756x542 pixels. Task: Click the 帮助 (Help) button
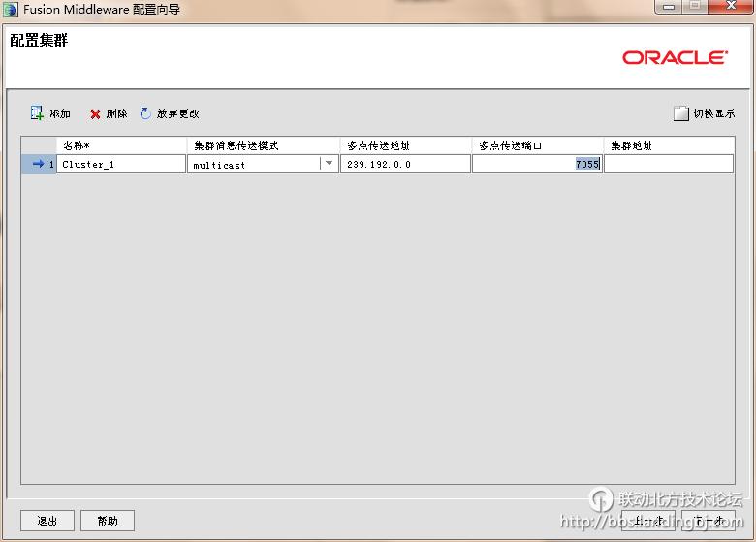pyautogui.click(x=107, y=521)
